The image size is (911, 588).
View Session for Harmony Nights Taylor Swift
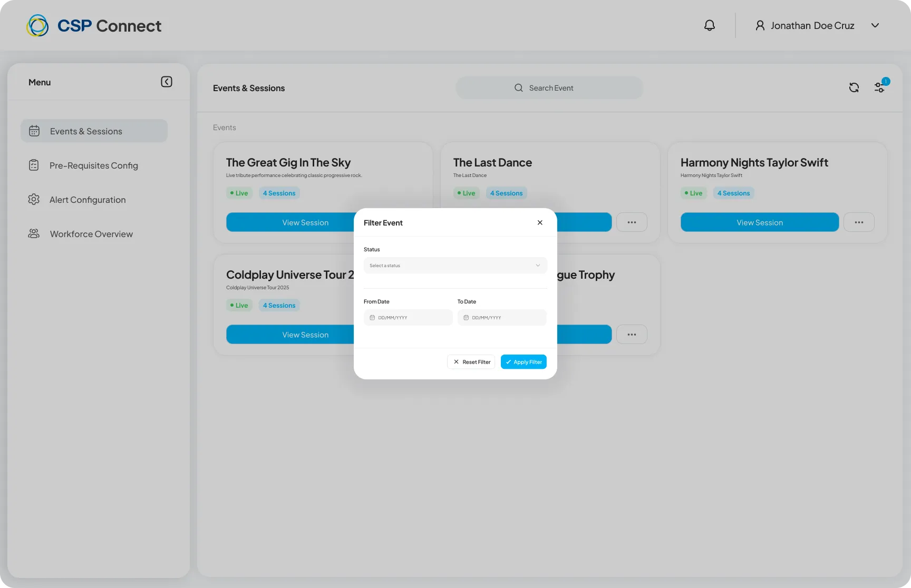tap(760, 222)
